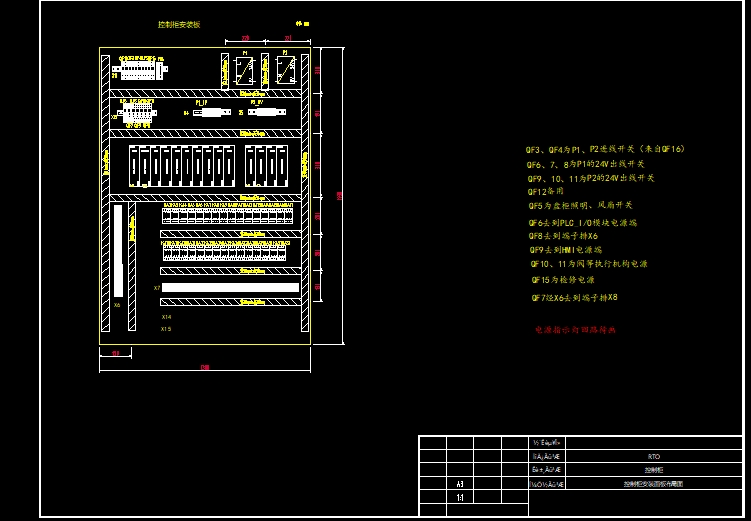Select the note starting with QF6、7、8为P1的24V
Viewport: 751px width, 521px height.
pos(586,164)
